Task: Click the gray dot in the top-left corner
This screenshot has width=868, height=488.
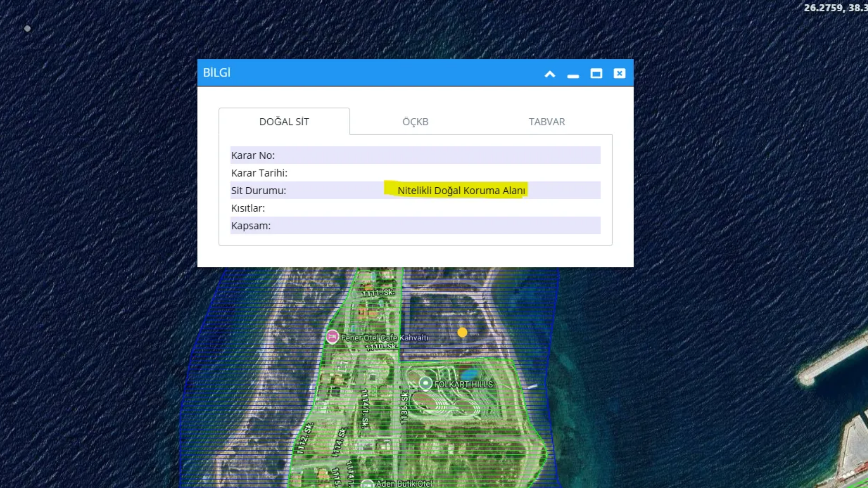Action: click(x=28, y=28)
